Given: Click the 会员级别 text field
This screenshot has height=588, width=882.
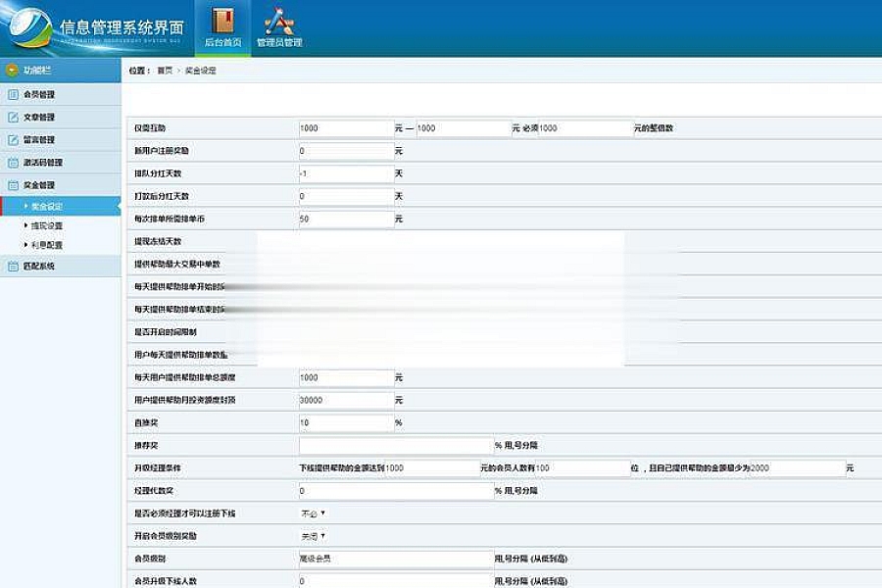Looking at the screenshot, I should [395, 559].
